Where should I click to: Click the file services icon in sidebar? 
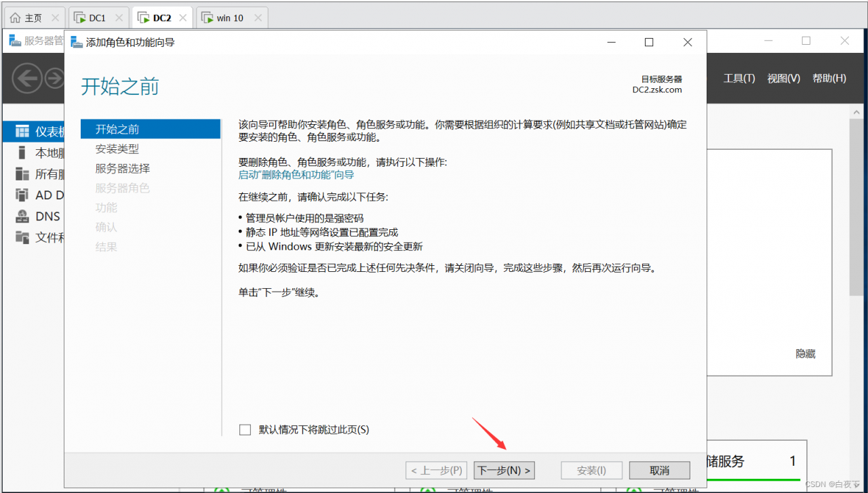pyautogui.click(x=22, y=237)
